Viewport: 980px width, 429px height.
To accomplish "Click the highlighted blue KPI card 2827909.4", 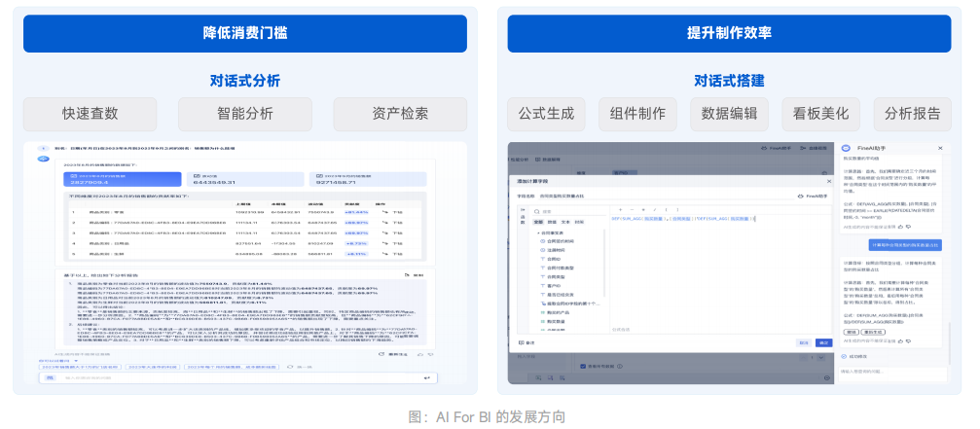I will 123,179.
